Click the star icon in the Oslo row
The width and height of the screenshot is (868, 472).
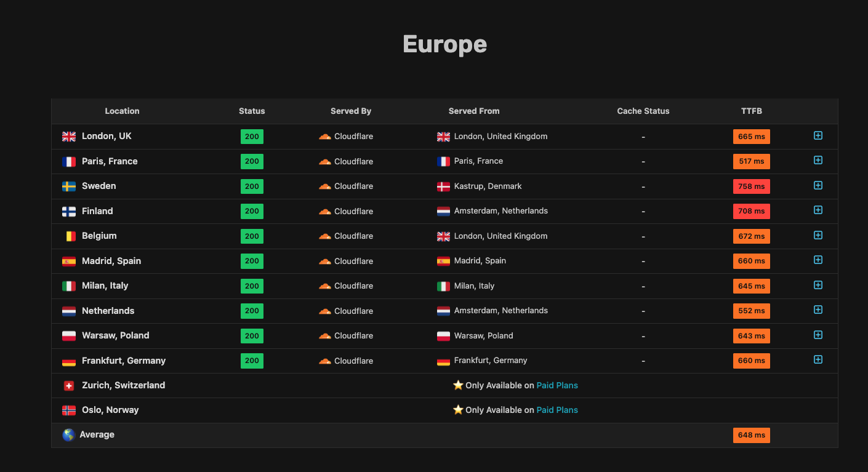pos(458,410)
